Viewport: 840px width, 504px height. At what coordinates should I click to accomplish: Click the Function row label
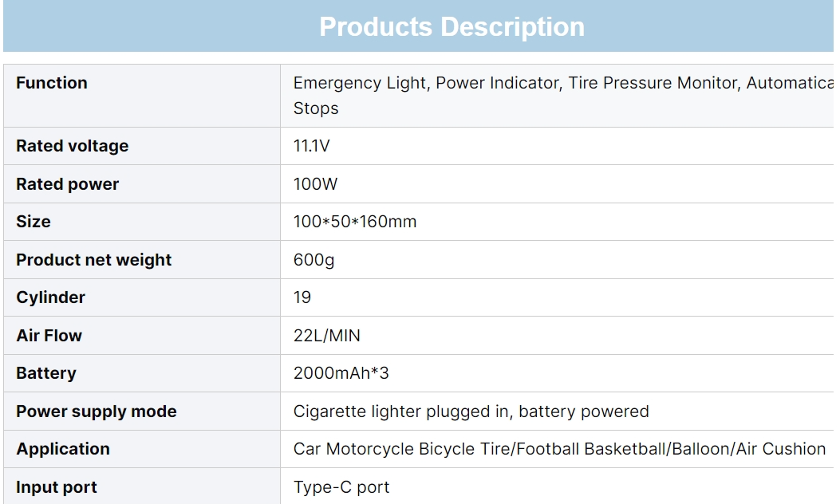point(52,83)
